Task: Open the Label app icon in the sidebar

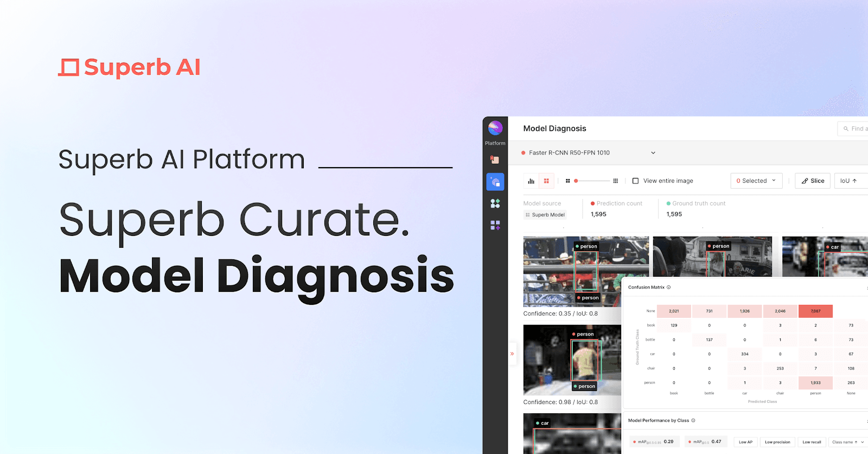Action: tap(495, 159)
